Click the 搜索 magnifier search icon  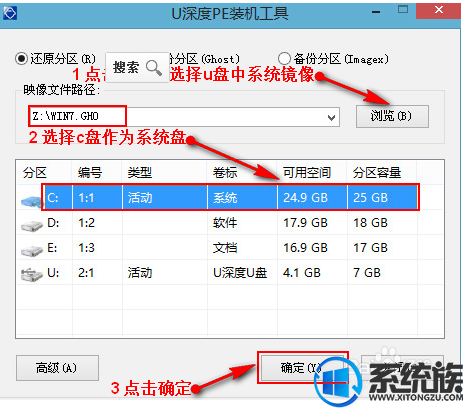(x=154, y=68)
